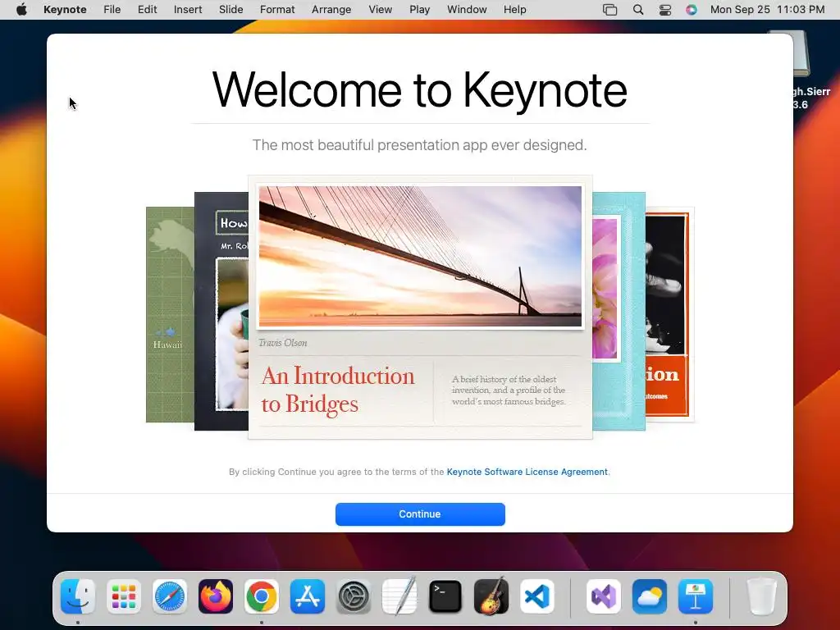The image size is (840, 630).
Task: Click the orange and black theme thumbnail
Action: click(x=669, y=315)
